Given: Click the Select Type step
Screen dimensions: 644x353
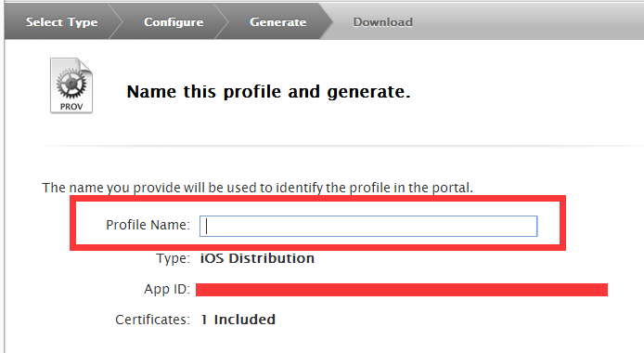Looking at the screenshot, I should pyautogui.click(x=61, y=21).
